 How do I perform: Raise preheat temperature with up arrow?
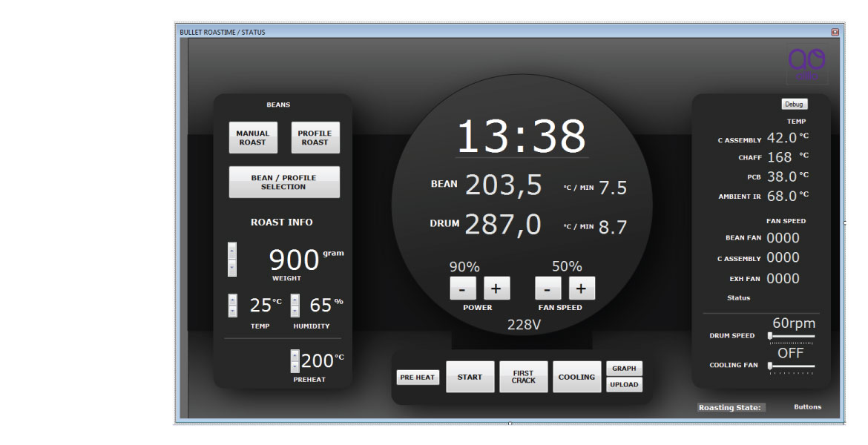point(295,355)
